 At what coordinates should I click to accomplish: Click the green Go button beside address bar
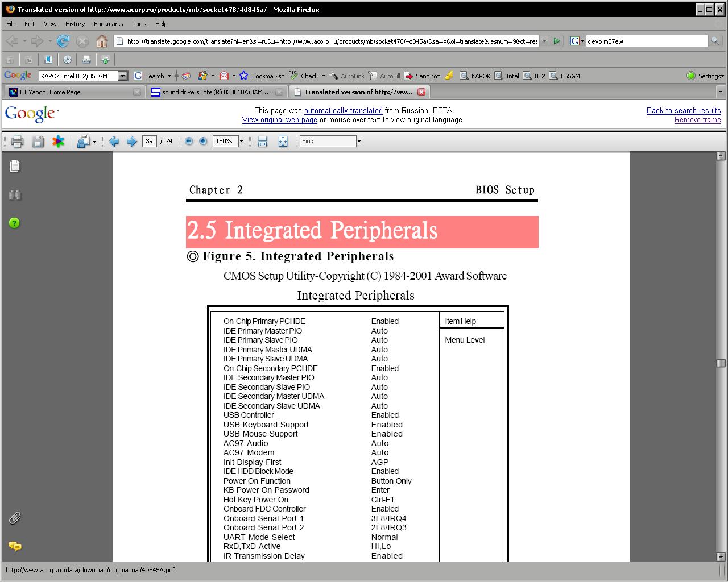tap(557, 41)
